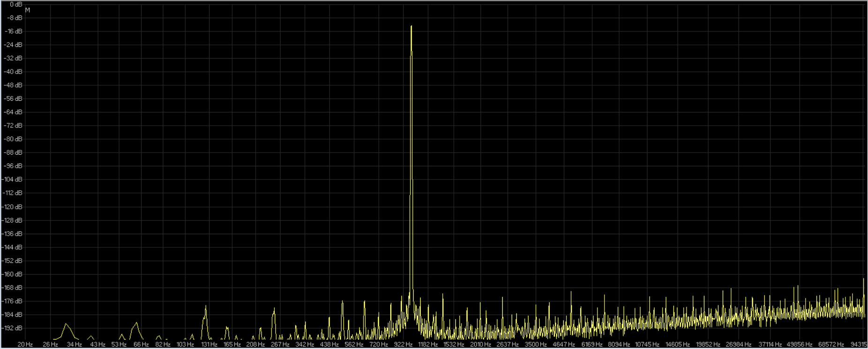Click the 922 Hz frequency axis label

pyautogui.click(x=403, y=344)
